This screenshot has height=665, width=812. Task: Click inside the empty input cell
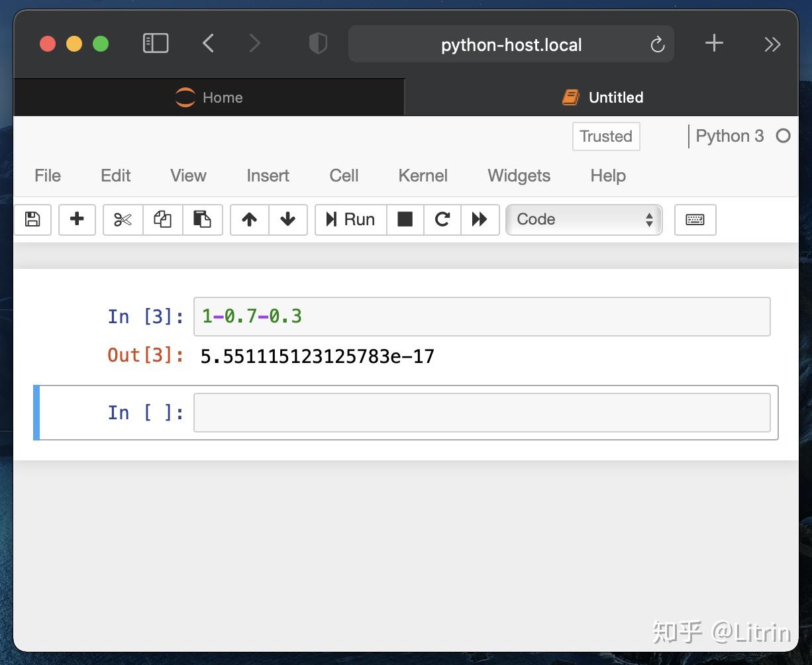(x=482, y=412)
